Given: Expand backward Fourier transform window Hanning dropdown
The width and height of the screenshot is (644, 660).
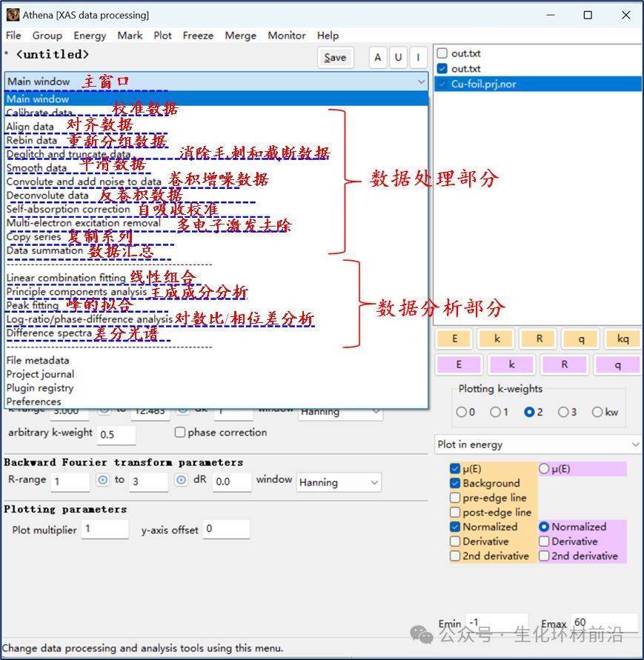Looking at the screenshot, I should coord(339,482).
